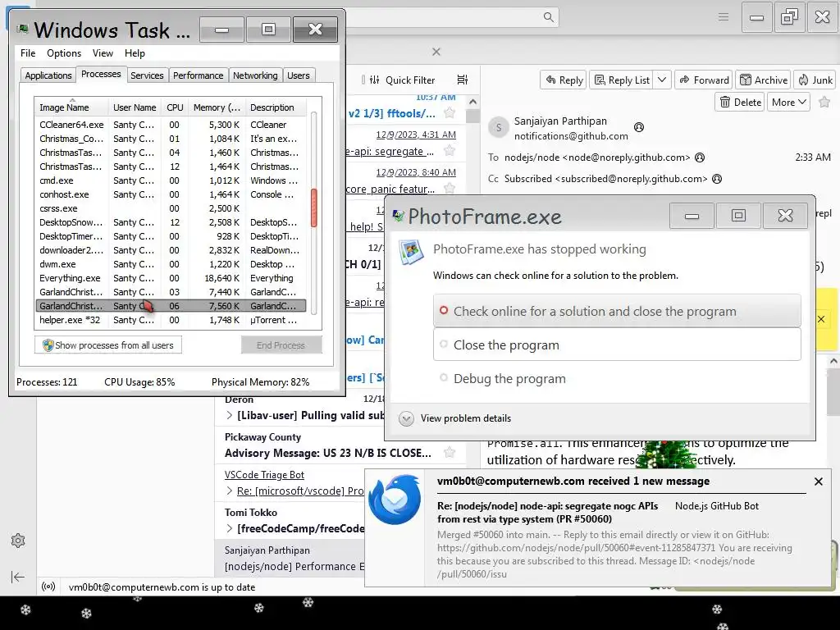Sort processes by CPU column header

tap(175, 107)
